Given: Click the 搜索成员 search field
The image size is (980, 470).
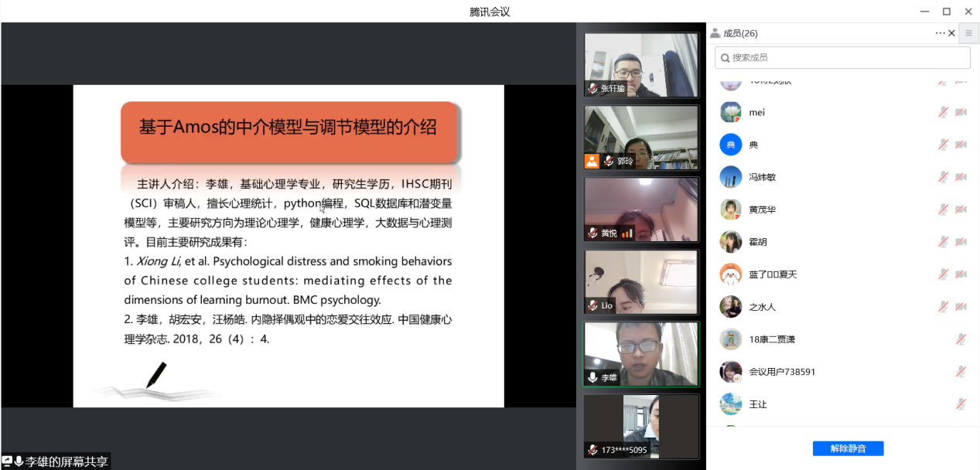Looking at the screenshot, I should click(842, 57).
